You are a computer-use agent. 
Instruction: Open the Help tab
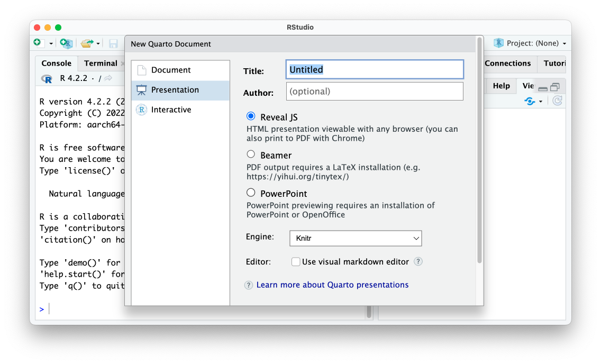coord(500,85)
